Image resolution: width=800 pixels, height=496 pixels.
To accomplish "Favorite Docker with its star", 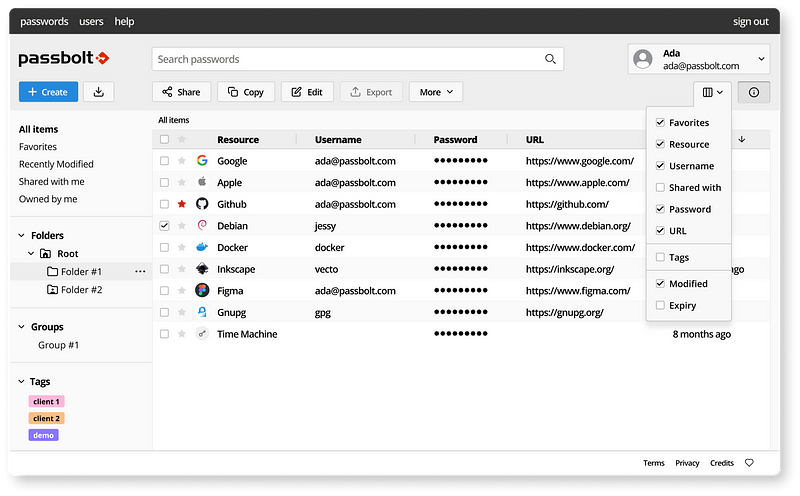I will [182, 247].
